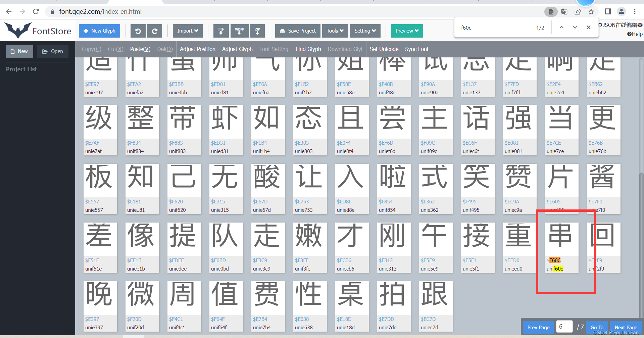Open the browser profile avatar
Image resolution: width=644 pixels, height=338 pixels.
[x=622, y=12]
